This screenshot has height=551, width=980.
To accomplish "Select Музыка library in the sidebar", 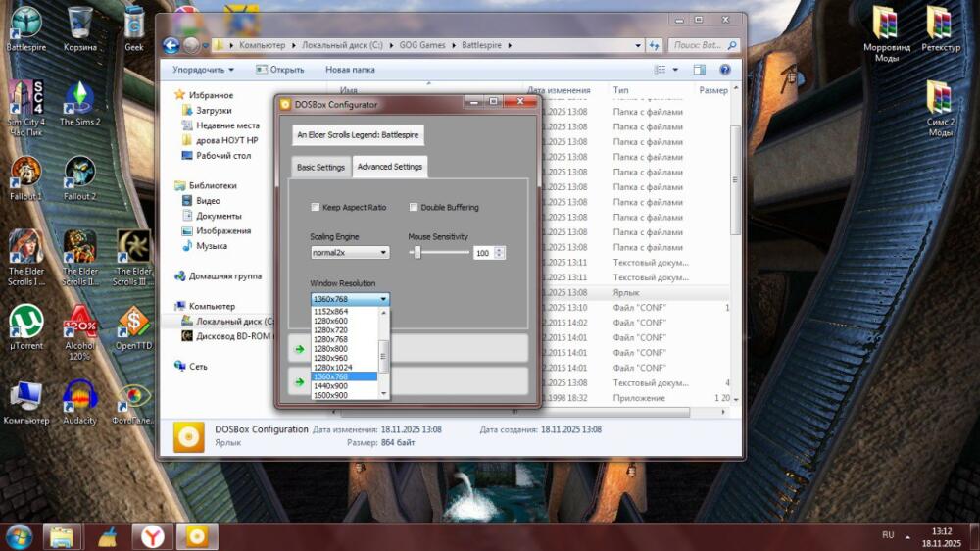I will pyautogui.click(x=212, y=246).
